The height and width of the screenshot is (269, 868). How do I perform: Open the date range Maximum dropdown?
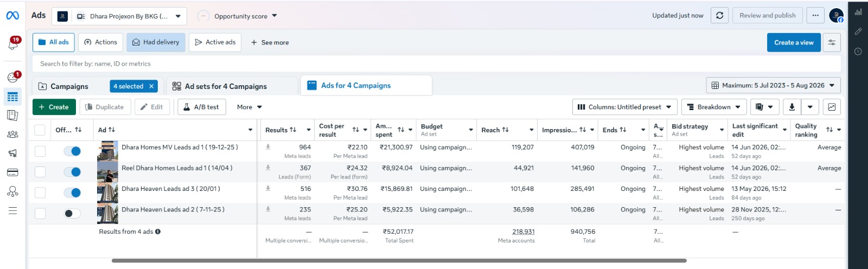773,85
